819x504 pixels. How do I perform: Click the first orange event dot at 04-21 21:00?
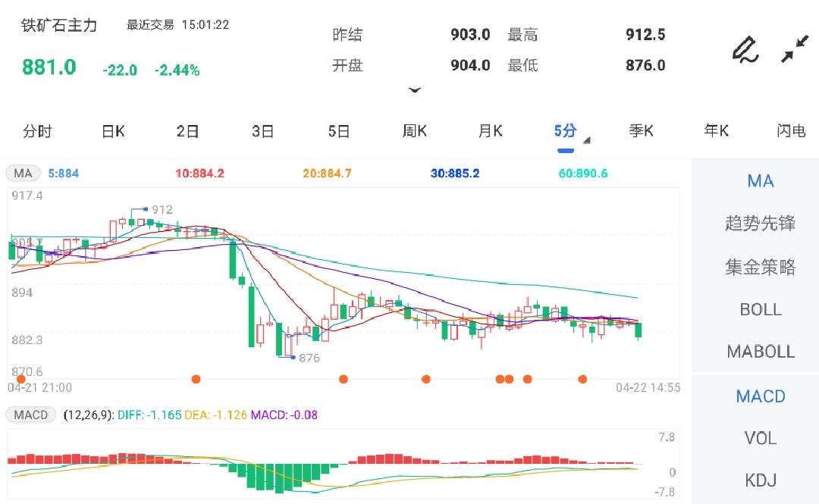[21, 379]
